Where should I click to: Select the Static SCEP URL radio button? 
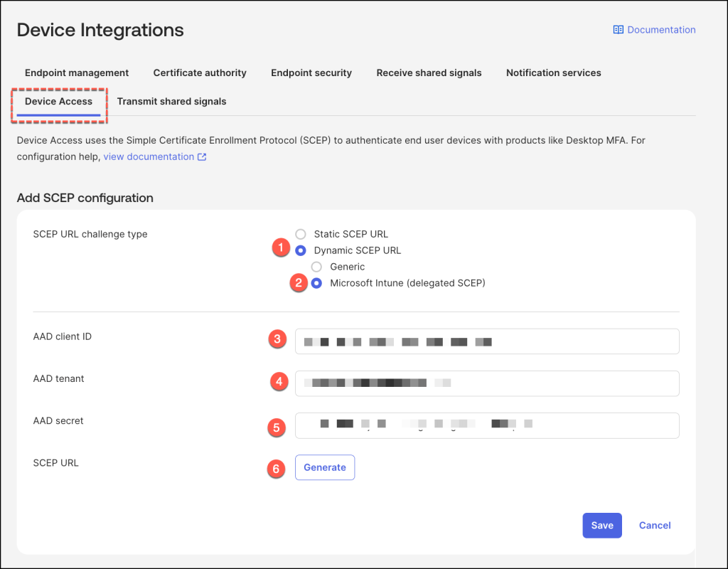301,234
